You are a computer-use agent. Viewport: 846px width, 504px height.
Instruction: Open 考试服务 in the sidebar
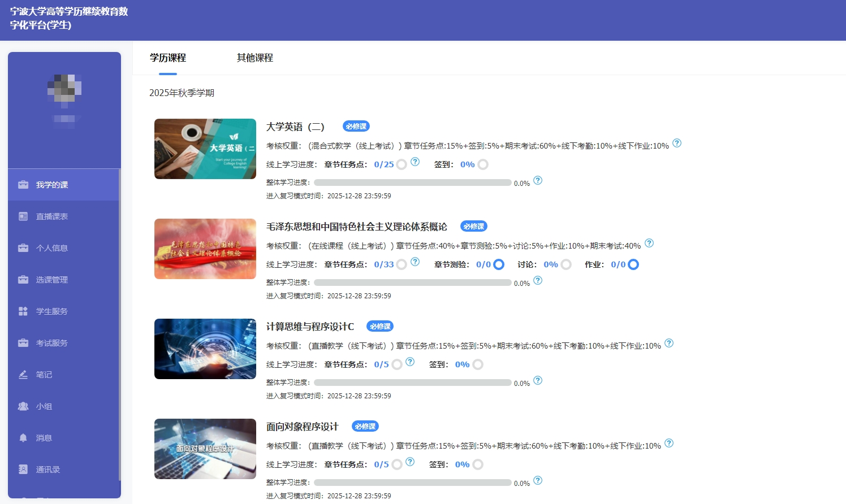[x=52, y=343]
